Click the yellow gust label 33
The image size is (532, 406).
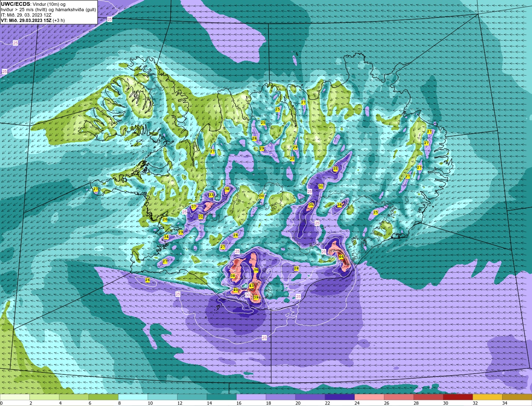211,195
